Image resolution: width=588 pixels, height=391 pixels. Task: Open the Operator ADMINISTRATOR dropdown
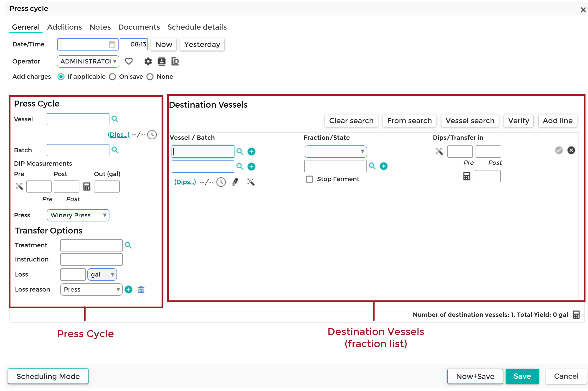click(x=88, y=61)
